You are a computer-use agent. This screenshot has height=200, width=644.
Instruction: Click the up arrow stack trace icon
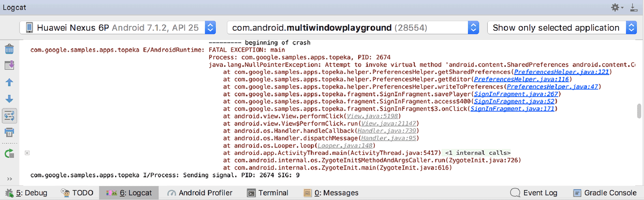[9, 82]
